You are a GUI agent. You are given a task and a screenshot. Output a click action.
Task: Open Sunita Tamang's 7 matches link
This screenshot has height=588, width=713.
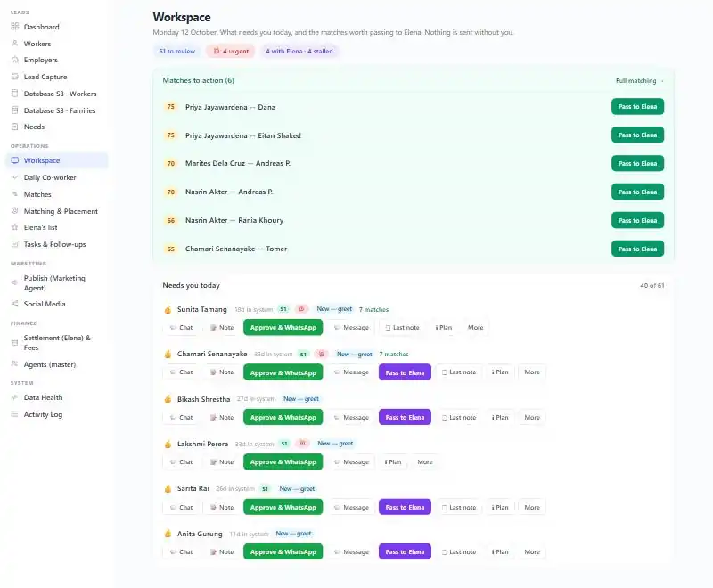(373, 309)
